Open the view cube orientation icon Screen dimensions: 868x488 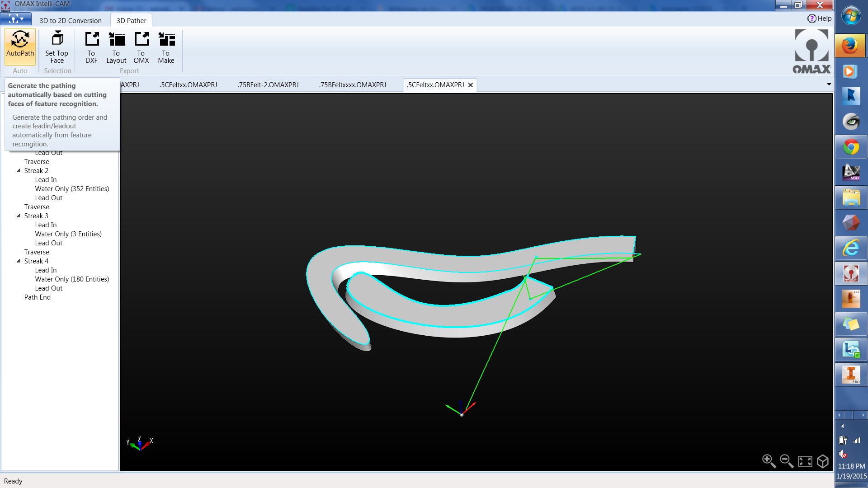tap(823, 461)
